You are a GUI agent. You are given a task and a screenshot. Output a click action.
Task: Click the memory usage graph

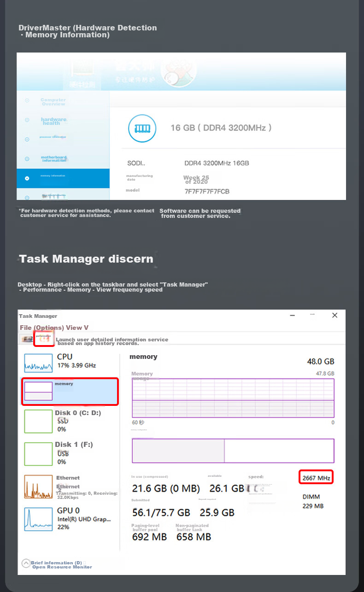233,398
